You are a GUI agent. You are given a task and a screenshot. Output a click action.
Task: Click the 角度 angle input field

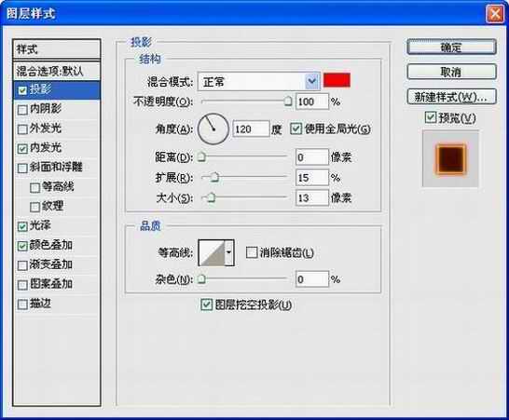pyautogui.click(x=251, y=129)
